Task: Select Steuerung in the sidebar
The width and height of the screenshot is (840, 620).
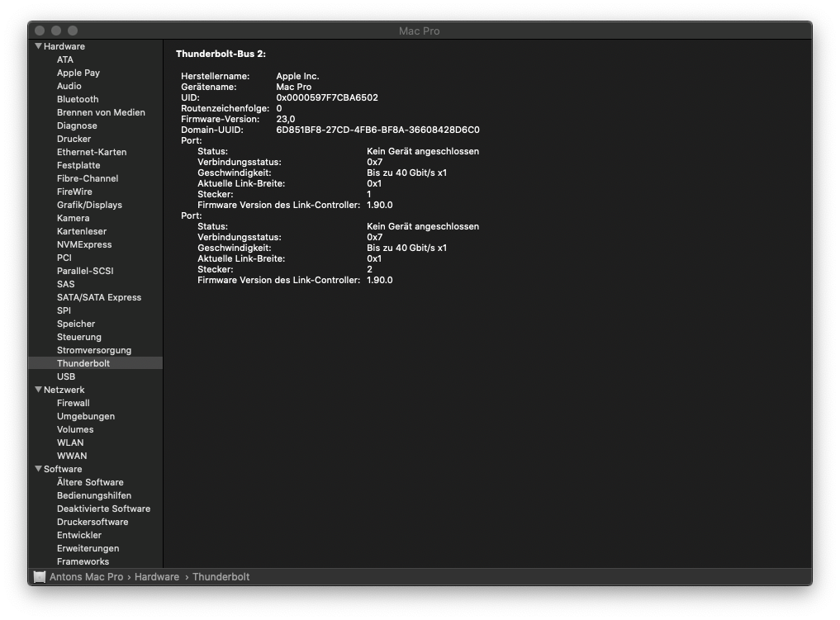Action: (78, 337)
